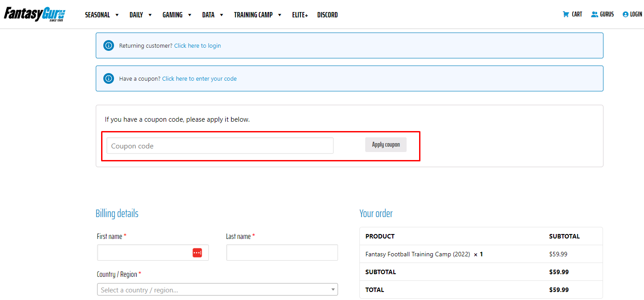Image resolution: width=644 pixels, height=300 pixels.
Task: Open the Discord menu item
Action: tap(327, 15)
